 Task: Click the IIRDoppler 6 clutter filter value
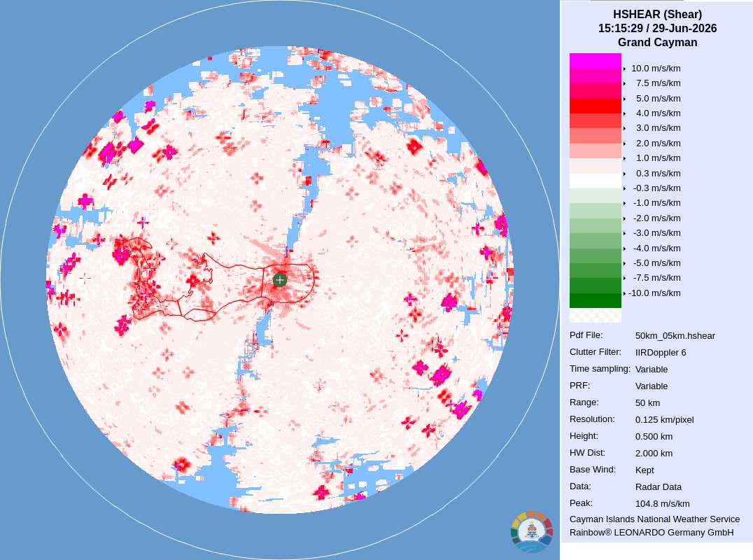(x=661, y=353)
